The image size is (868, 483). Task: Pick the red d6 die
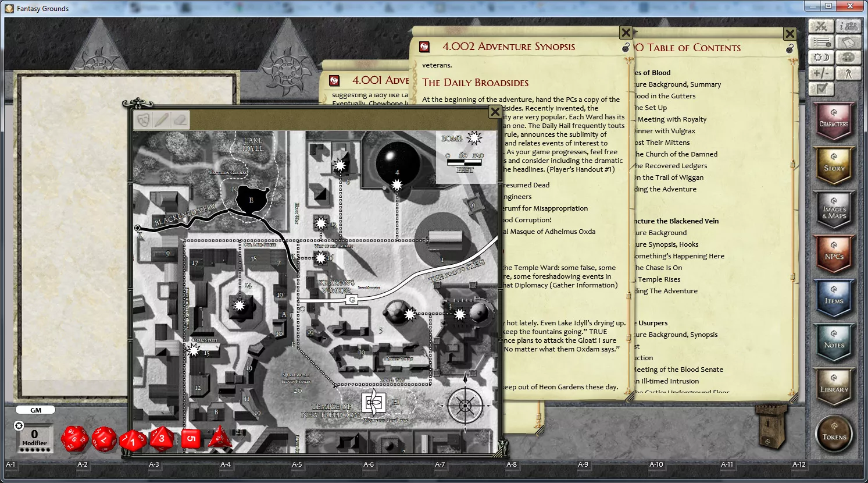(191, 439)
